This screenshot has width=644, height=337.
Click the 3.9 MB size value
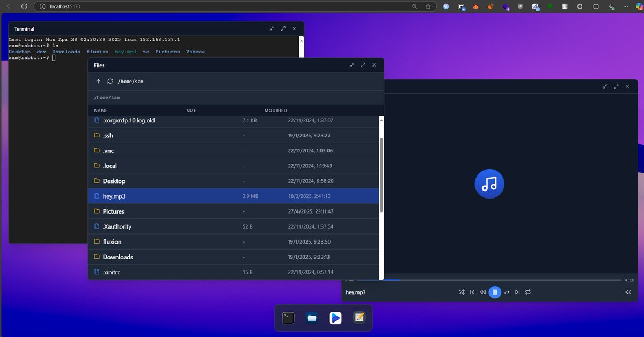251,196
